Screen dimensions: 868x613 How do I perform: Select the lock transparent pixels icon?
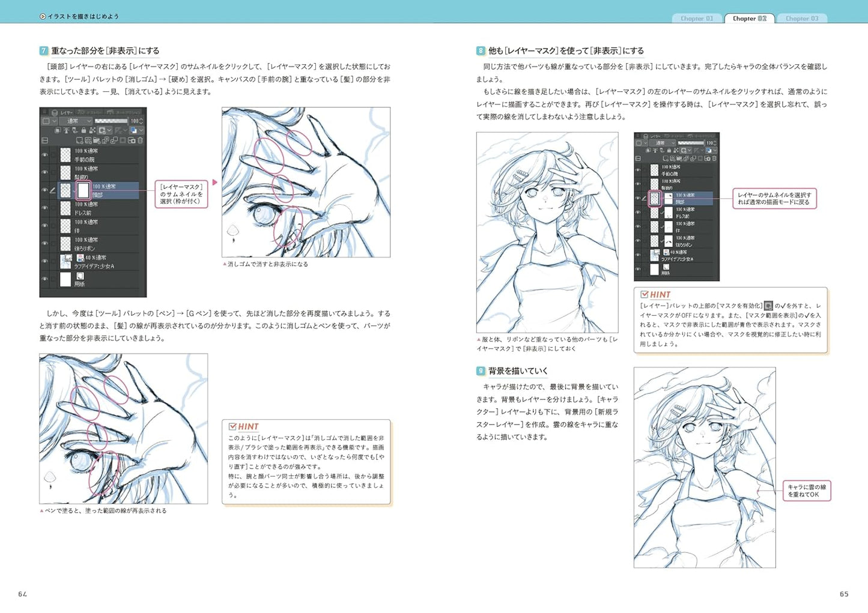click(x=93, y=130)
